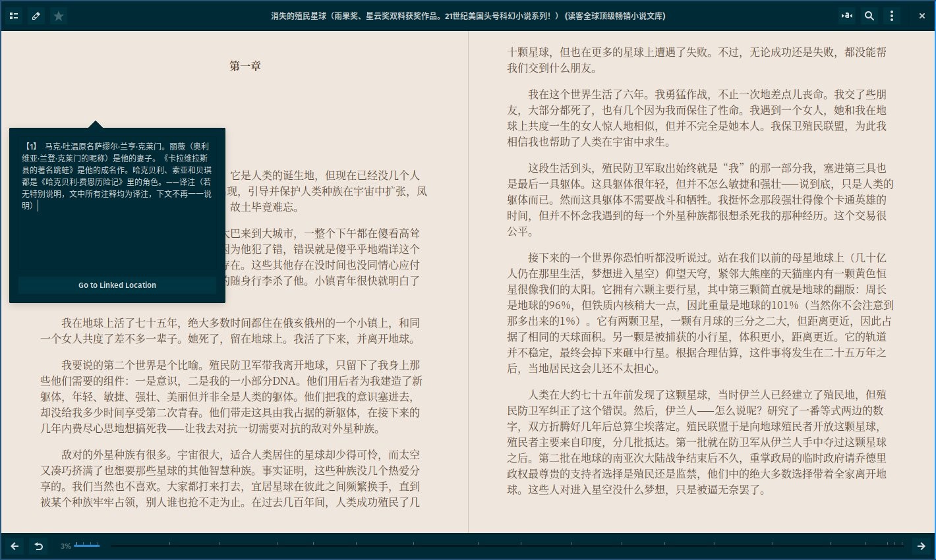Go to the next page

click(921, 546)
